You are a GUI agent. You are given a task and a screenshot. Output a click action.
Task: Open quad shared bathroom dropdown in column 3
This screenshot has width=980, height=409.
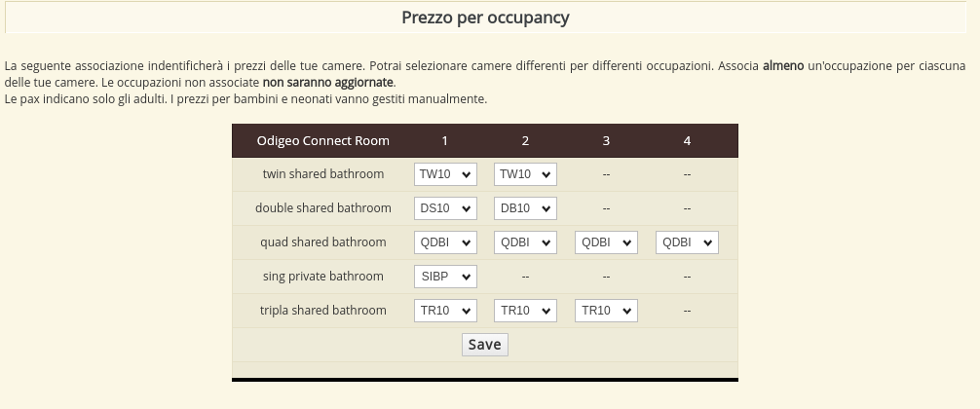(606, 242)
